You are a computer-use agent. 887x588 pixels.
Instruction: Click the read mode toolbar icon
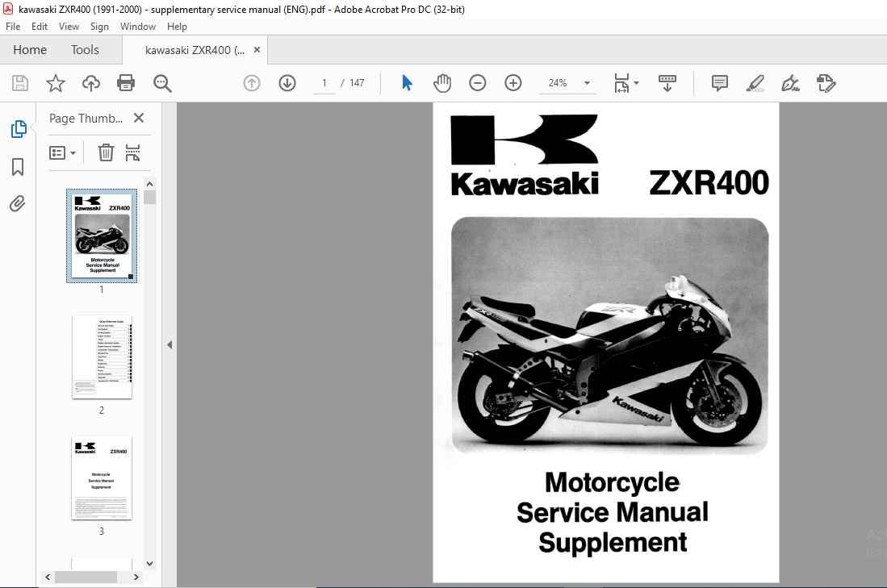coord(667,83)
